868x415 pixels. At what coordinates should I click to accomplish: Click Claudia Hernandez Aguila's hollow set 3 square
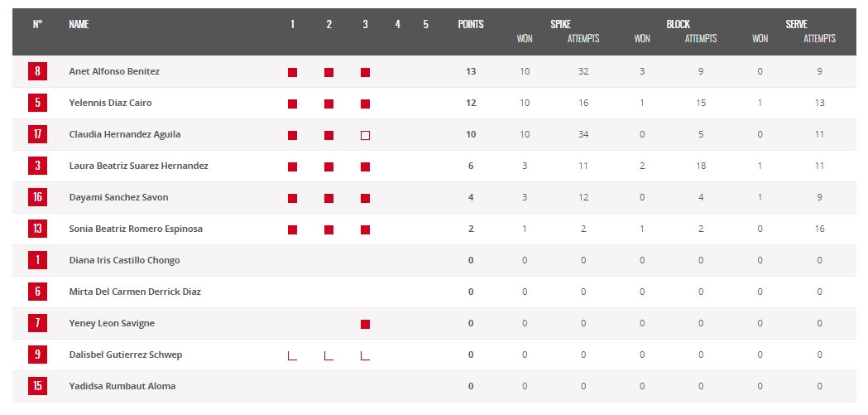point(365,135)
